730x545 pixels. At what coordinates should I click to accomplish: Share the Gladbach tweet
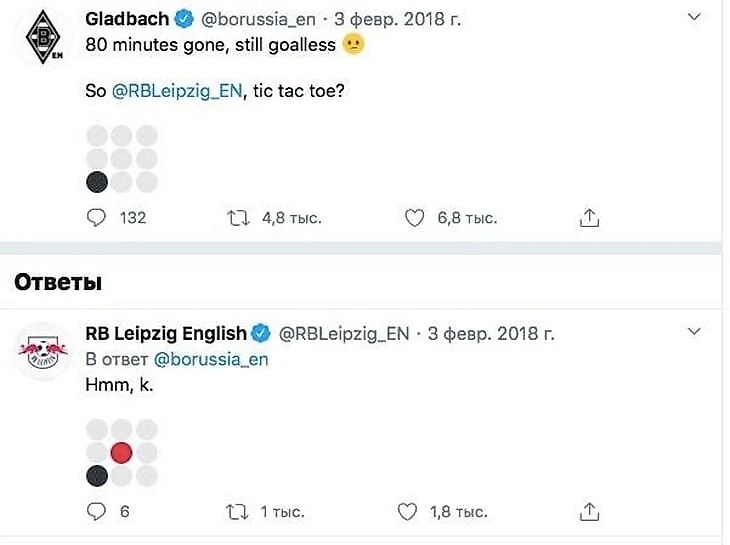click(x=590, y=217)
